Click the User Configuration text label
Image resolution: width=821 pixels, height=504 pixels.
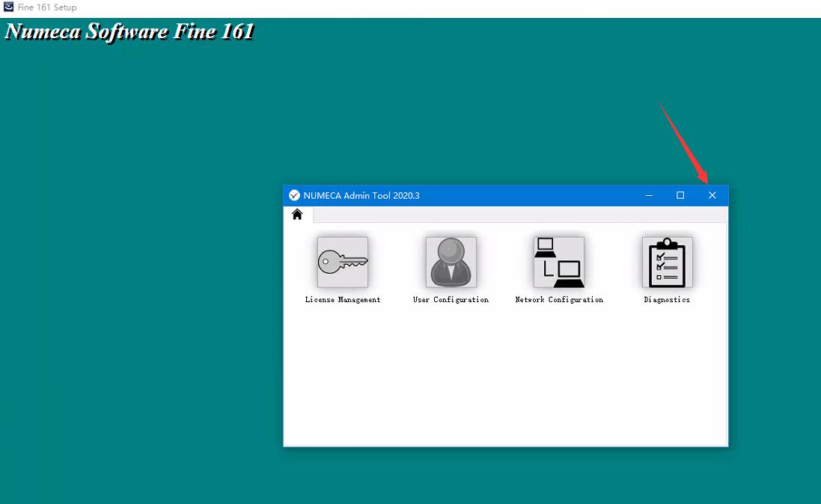click(451, 300)
